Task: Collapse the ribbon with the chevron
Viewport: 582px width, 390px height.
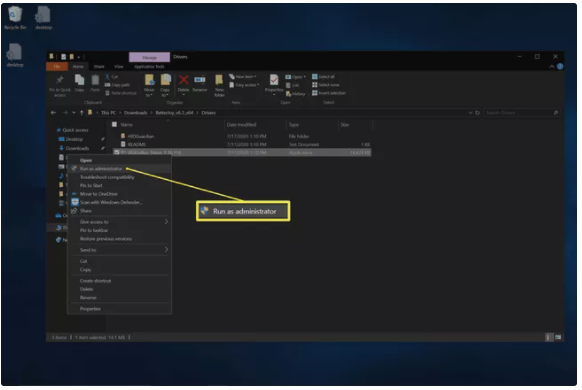Action: click(552, 67)
